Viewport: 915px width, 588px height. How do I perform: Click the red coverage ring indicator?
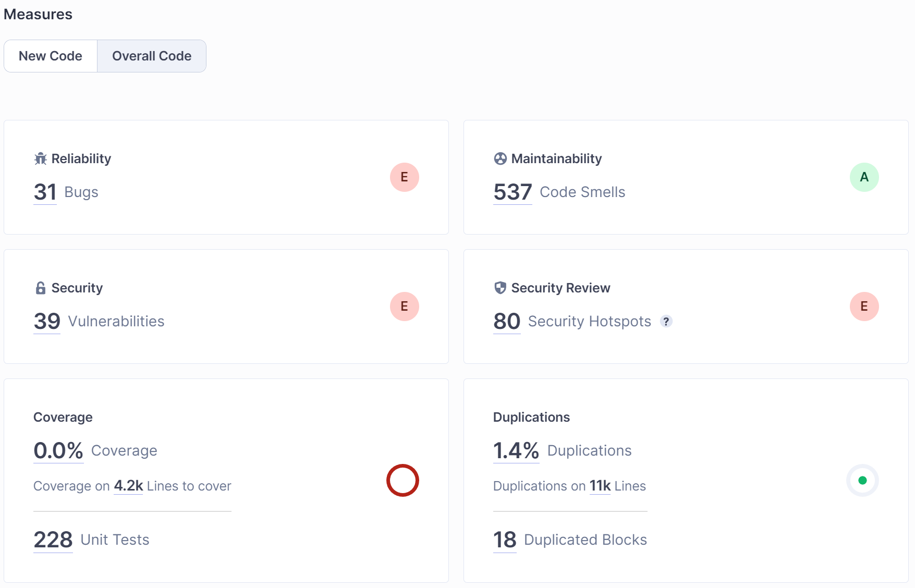coord(402,480)
